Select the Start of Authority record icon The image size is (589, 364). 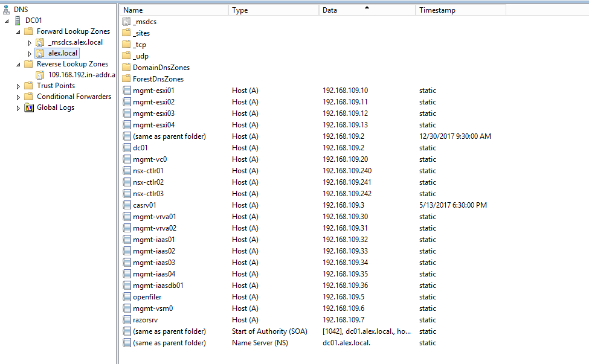tap(126, 331)
